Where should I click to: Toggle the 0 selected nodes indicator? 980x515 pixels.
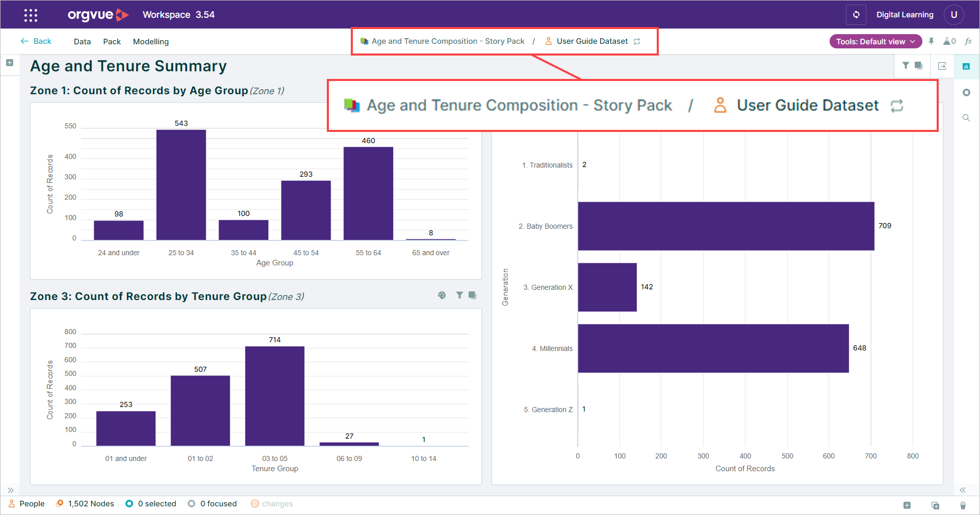tap(151, 504)
